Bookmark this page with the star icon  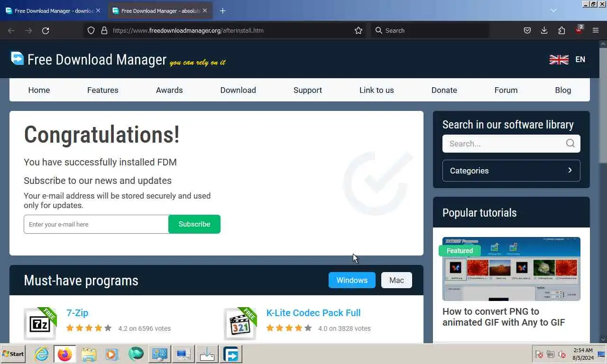[359, 30]
